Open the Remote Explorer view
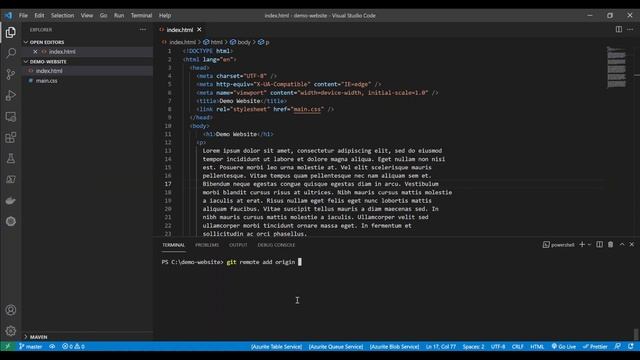Viewport: 640px width, 360px height. coord(11,117)
